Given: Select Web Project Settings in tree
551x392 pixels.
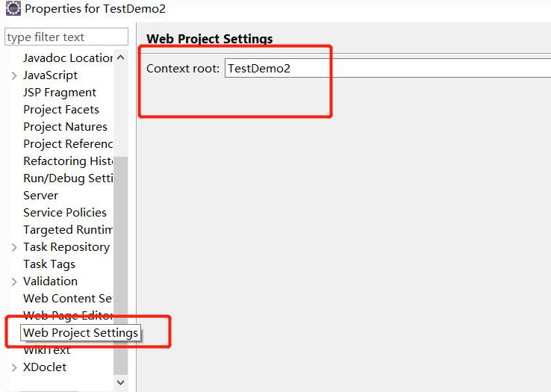Looking at the screenshot, I should [81, 333].
